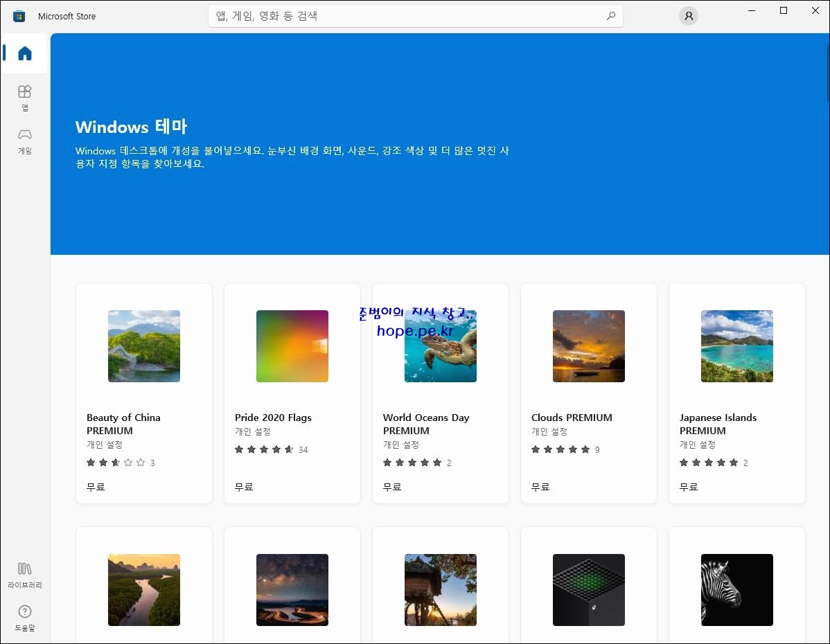
Task: Focus the search box for apps and games
Action: tap(416, 16)
